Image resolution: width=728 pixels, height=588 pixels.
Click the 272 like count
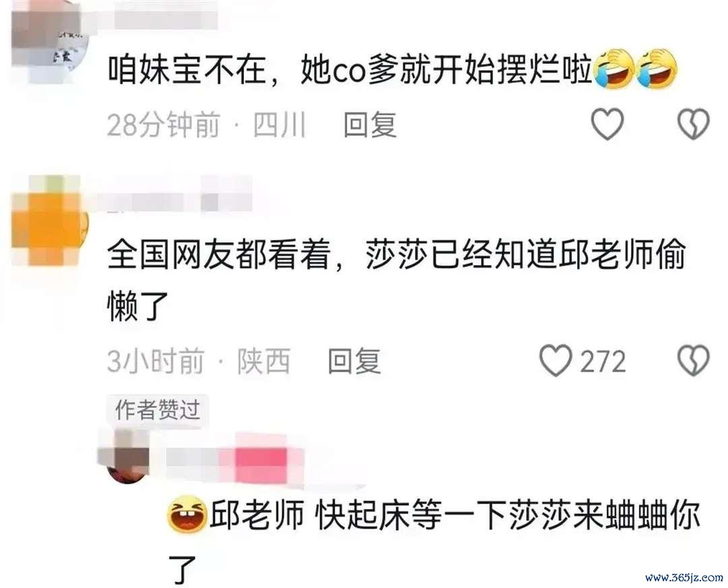pyautogui.click(x=603, y=361)
